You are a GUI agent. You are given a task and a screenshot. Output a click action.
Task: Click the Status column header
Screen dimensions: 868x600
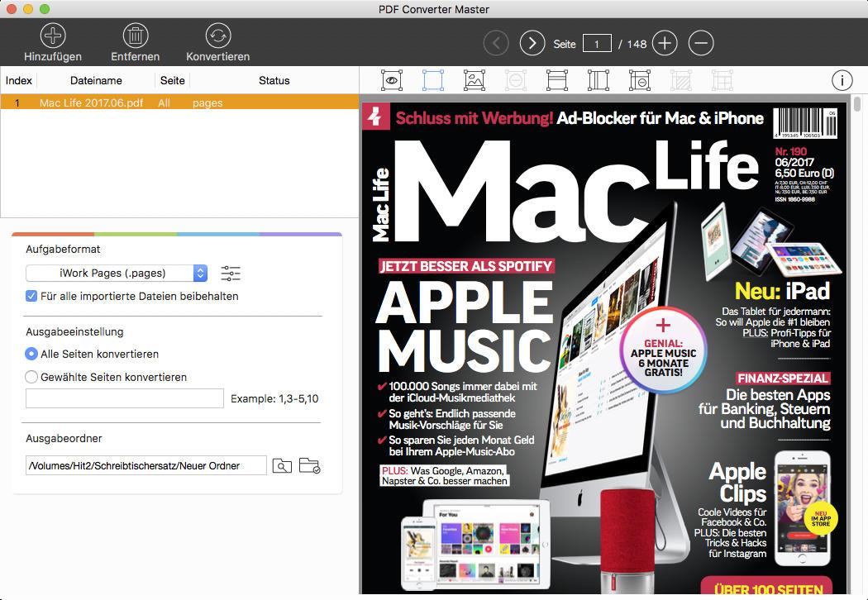coord(274,80)
